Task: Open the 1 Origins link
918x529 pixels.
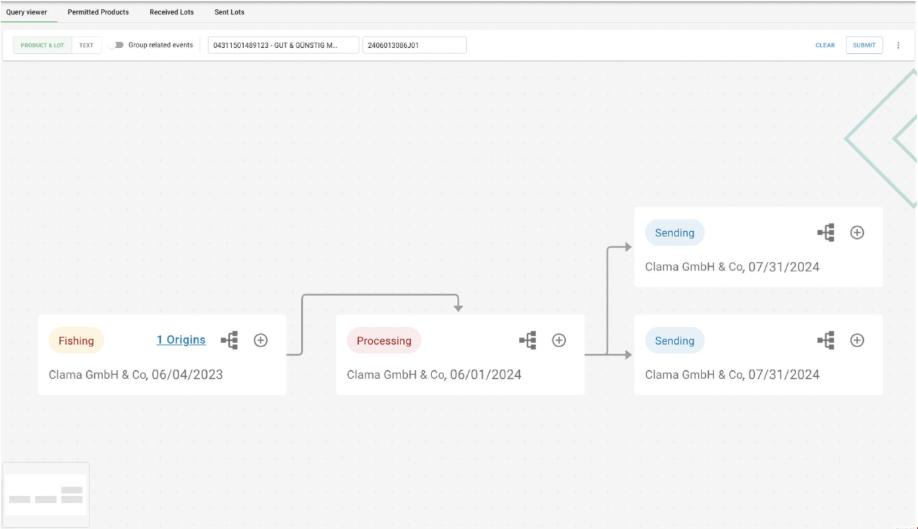Action: pyautogui.click(x=181, y=340)
